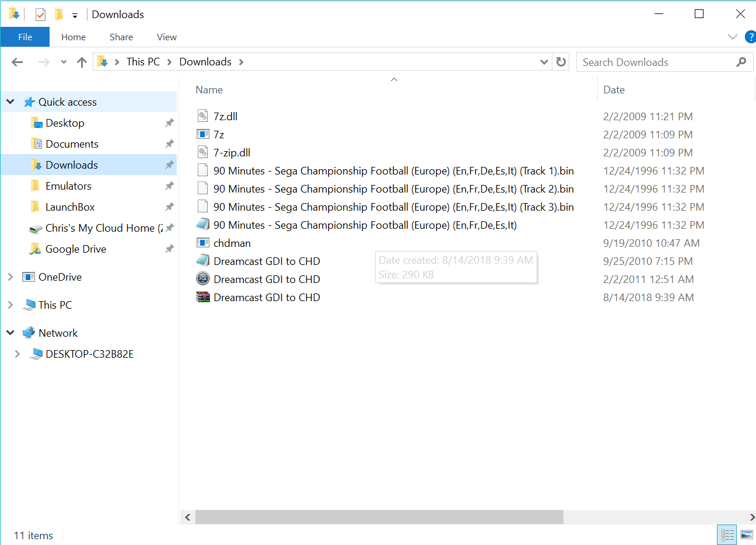
Task: Expand the ribbon with the chevron
Action: click(x=733, y=37)
